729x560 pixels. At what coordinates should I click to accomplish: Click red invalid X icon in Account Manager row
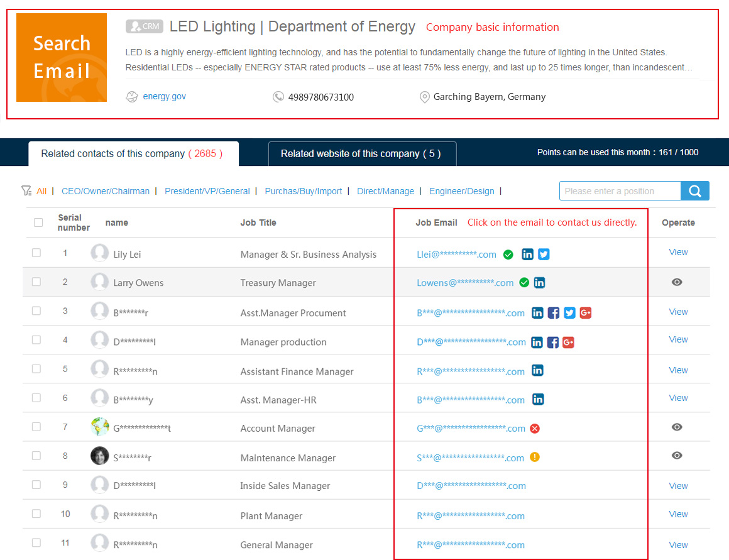535,429
